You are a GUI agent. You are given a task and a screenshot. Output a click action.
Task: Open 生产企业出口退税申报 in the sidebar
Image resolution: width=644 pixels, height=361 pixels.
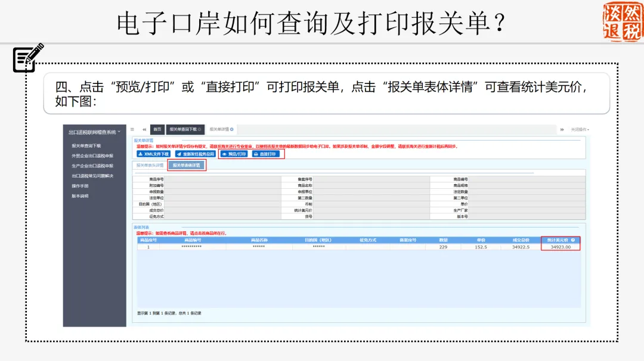92,166
